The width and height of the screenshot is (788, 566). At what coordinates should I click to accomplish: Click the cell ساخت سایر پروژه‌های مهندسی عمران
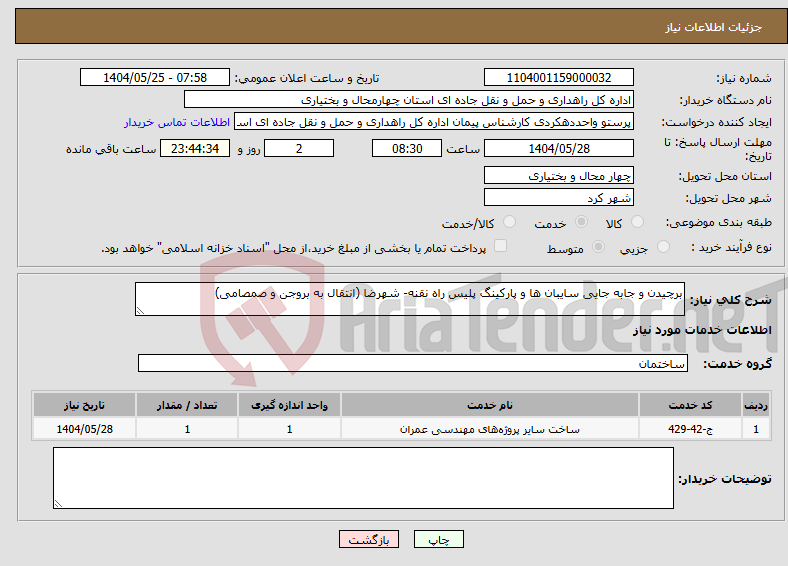point(489,429)
